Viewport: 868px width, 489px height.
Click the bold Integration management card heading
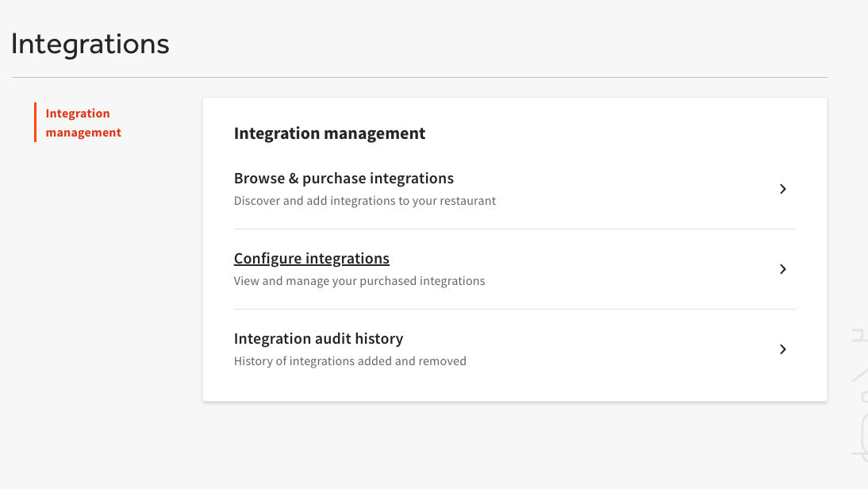[x=329, y=133]
